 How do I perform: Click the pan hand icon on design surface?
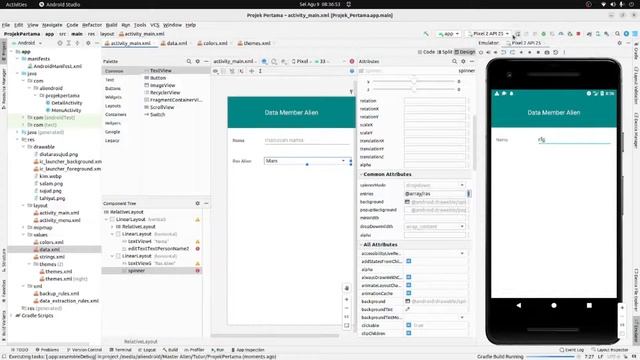click(x=347, y=288)
